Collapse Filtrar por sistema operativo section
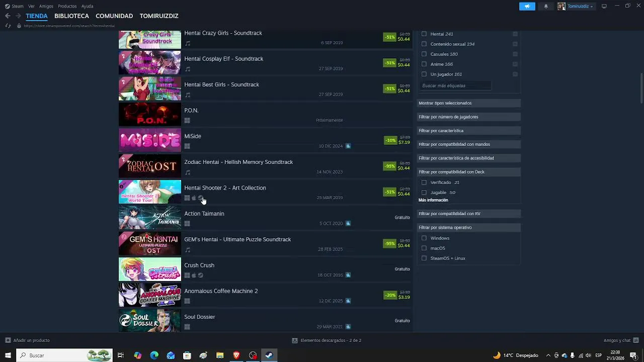The width and height of the screenshot is (644, 362). click(469, 227)
